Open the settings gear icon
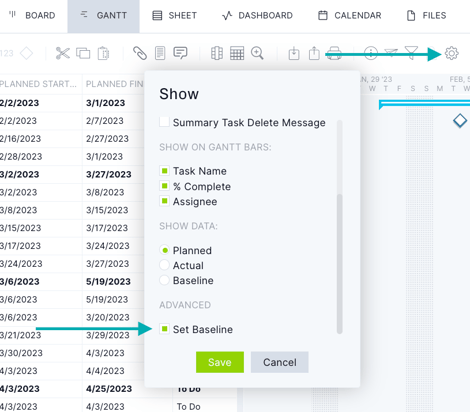This screenshot has width=470, height=412. click(452, 53)
